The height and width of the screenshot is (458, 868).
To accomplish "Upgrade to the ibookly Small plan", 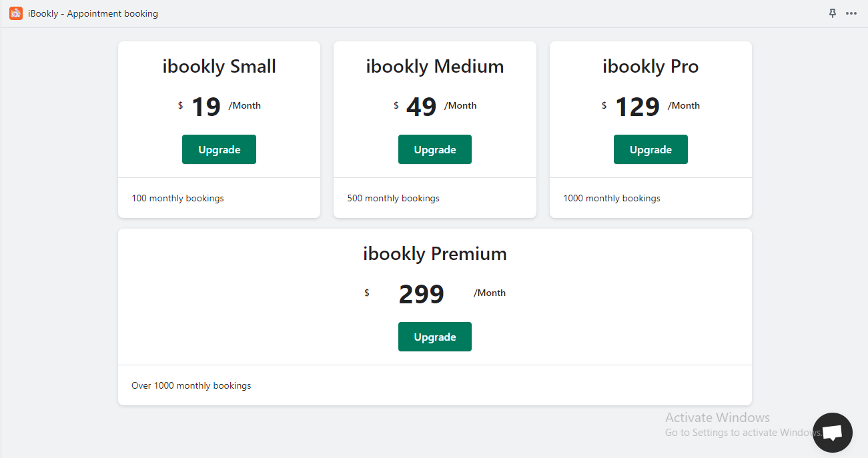I will [219, 149].
